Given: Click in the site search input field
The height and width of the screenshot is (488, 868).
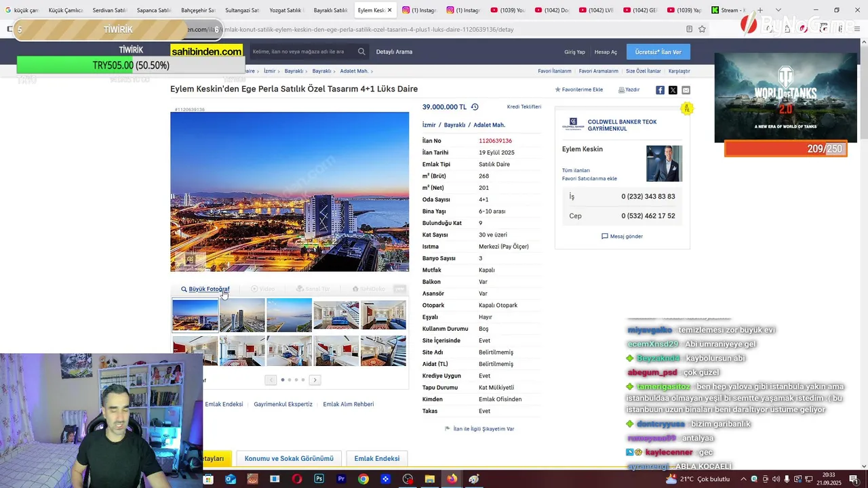Looking at the screenshot, I should coord(302,52).
